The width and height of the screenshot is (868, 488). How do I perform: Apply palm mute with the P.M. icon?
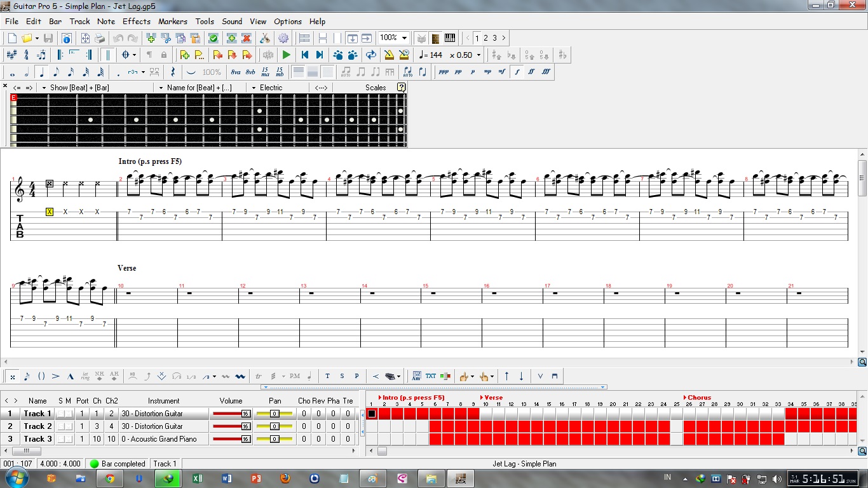click(x=295, y=376)
